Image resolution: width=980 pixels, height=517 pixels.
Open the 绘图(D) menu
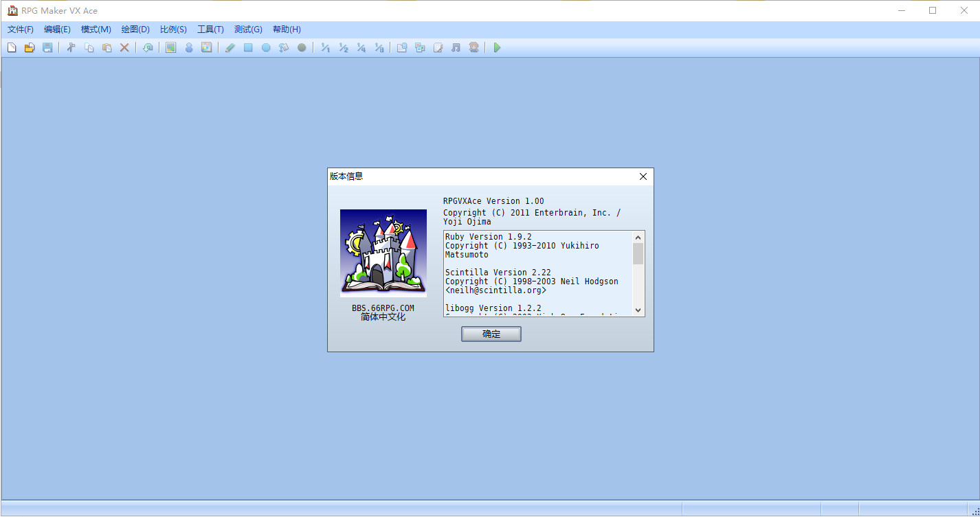tap(135, 30)
